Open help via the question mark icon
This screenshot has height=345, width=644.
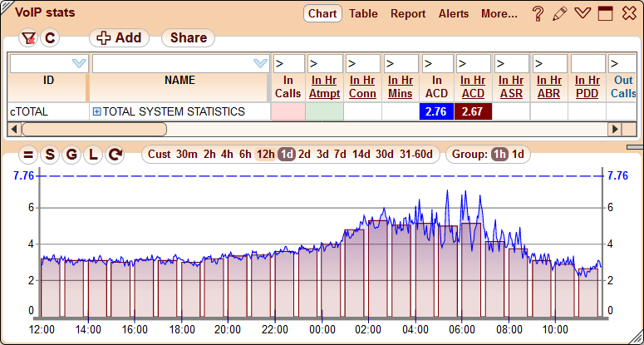538,14
